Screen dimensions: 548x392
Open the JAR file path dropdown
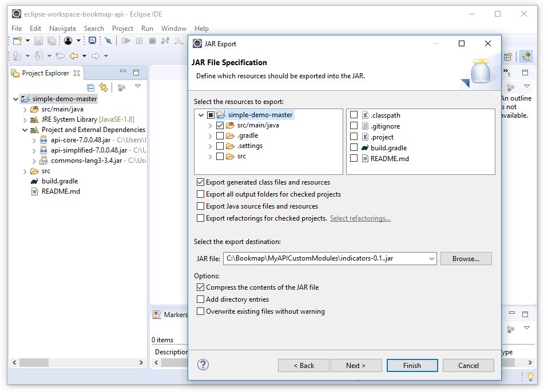click(431, 259)
